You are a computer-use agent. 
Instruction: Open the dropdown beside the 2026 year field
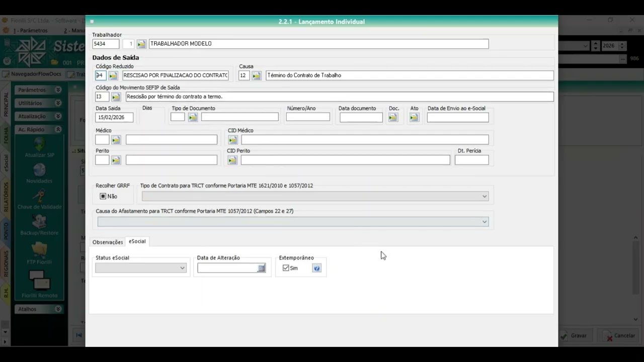coord(586,46)
